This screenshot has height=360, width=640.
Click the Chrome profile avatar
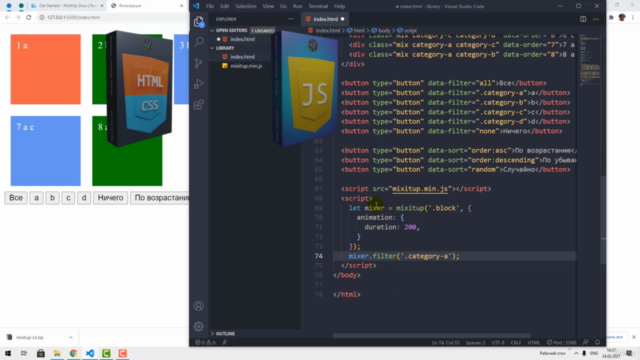pyautogui.click(x=622, y=17)
